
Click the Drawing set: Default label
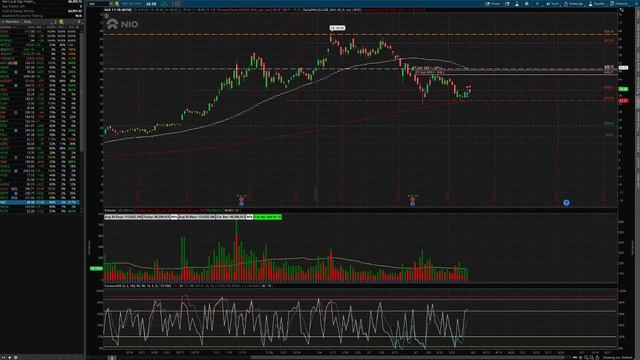tap(618, 358)
